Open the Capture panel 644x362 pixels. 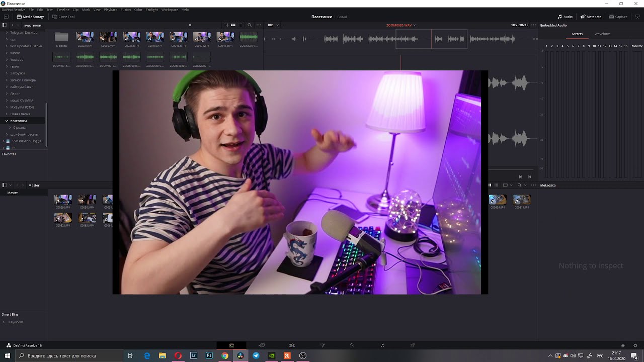coord(618,17)
